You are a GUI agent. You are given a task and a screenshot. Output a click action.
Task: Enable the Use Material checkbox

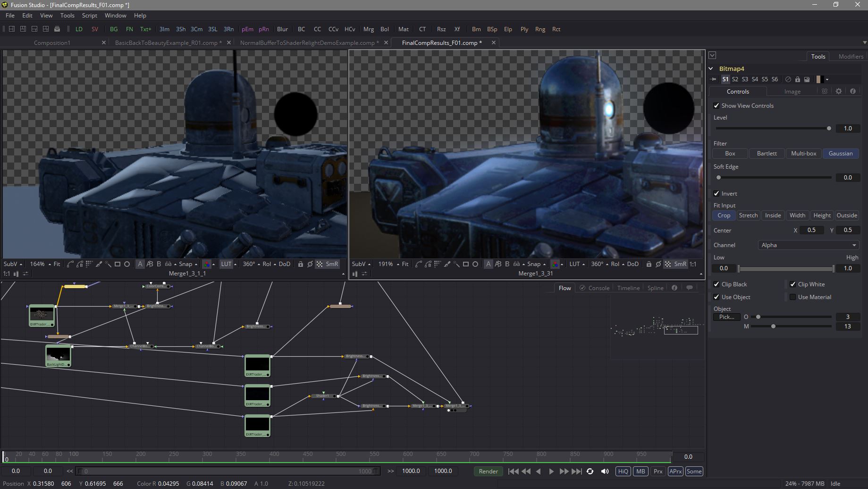(x=793, y=297)
